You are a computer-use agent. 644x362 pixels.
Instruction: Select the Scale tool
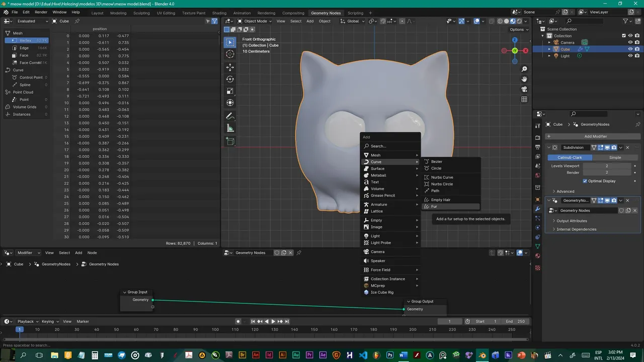click(x=230, y=91)
